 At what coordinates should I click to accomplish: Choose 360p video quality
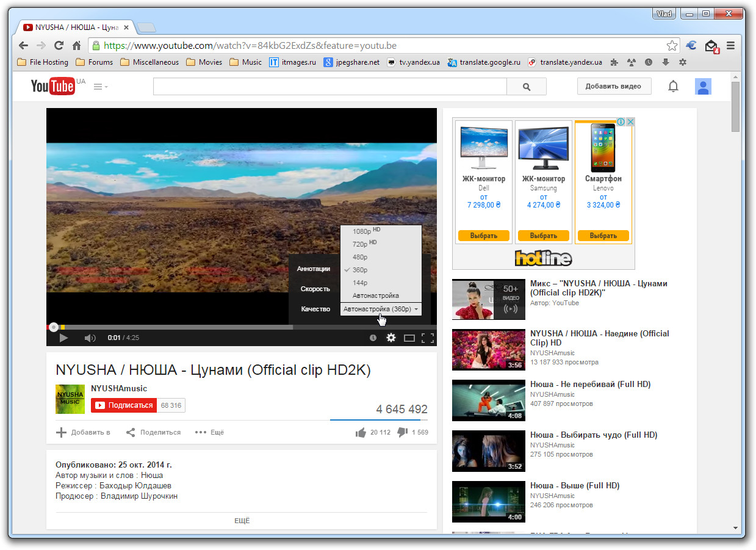coord(381,270)
